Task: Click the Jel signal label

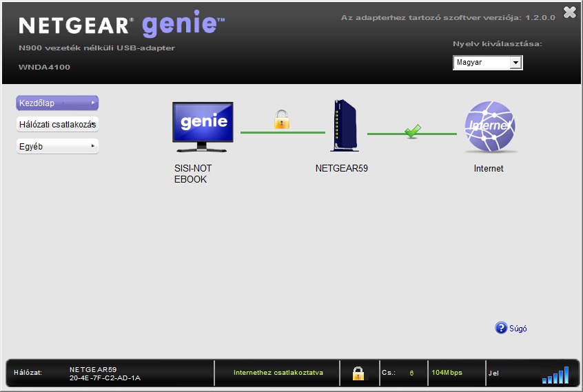Action: point(493,373)
